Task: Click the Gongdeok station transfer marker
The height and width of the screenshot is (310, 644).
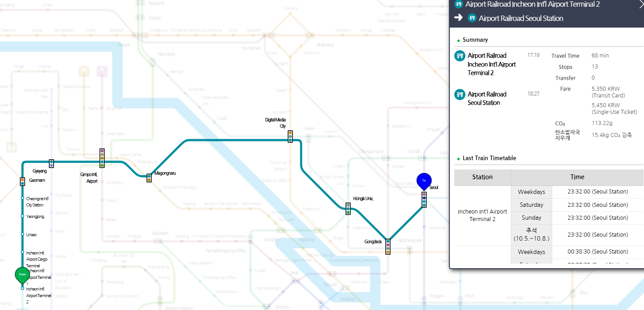Action: [387, 246]
